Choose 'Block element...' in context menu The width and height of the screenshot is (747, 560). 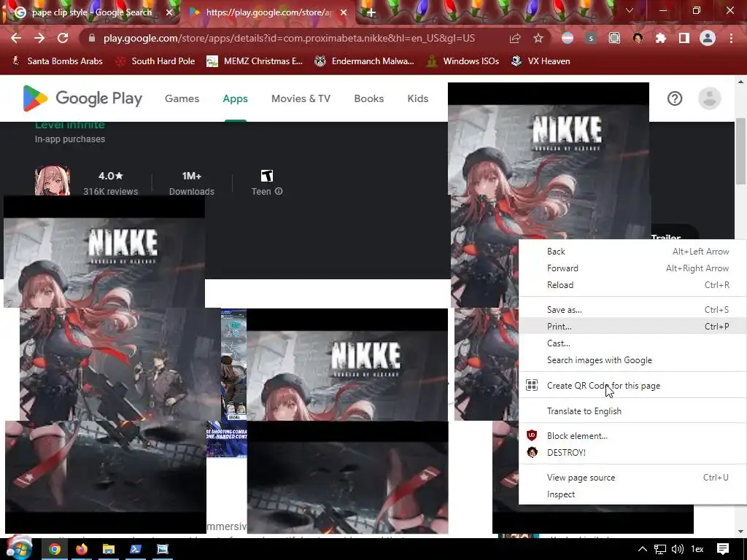click(632, 436)
